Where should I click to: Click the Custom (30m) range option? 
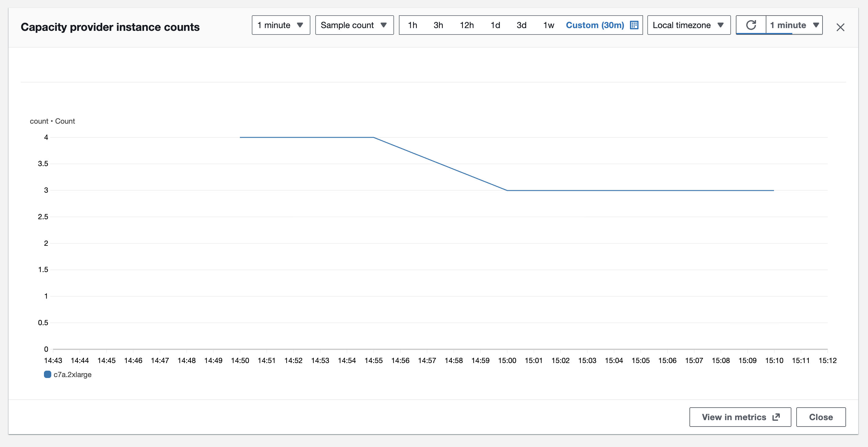click(595, 25)
